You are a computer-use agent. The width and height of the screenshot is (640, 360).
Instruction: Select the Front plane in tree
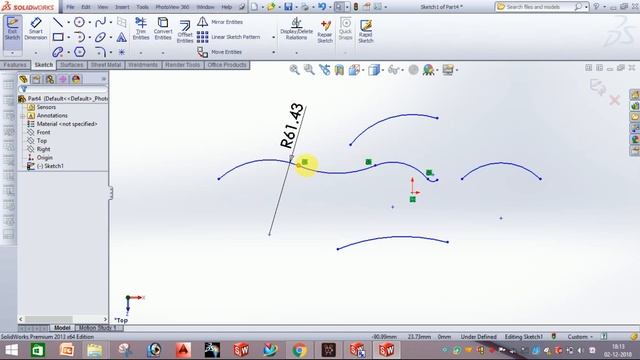pos(43,132)
